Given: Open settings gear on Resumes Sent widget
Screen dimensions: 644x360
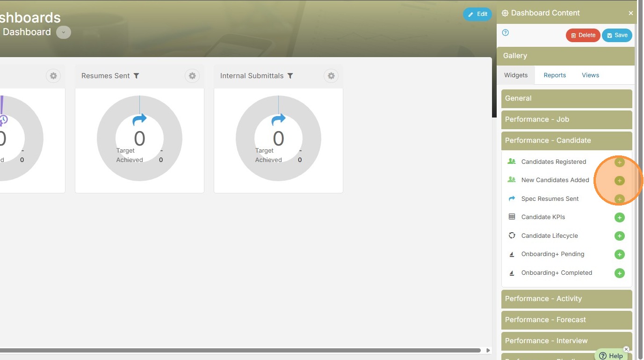Looking at the screenshot, I should [192, 76].
